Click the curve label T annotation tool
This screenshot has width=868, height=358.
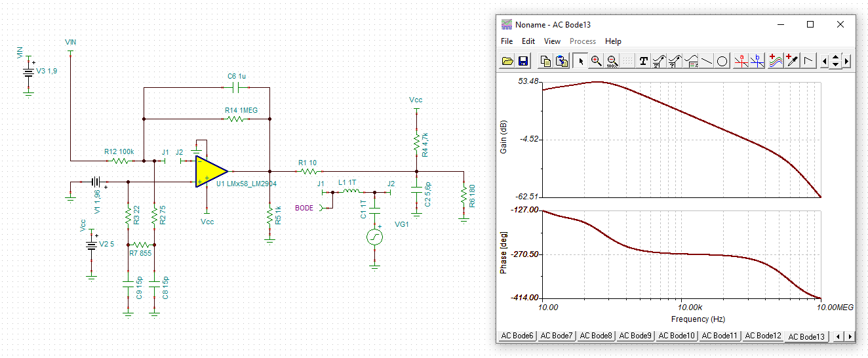660,61
